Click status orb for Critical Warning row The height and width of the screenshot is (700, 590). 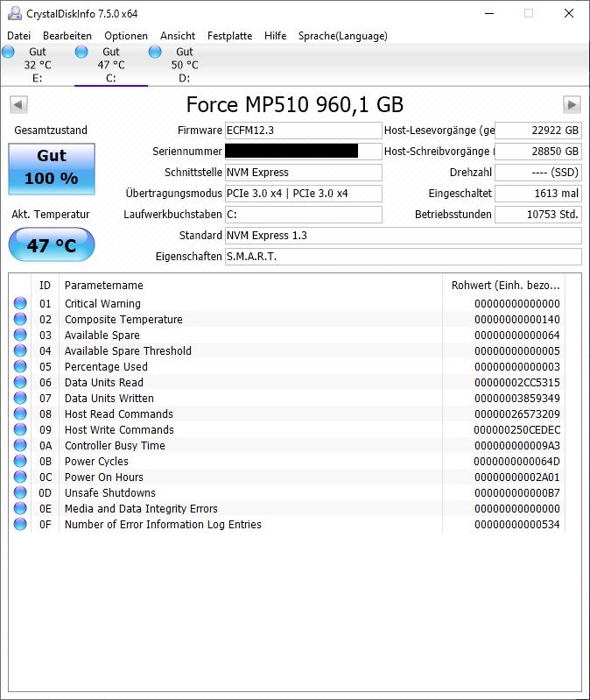coord(20,303)
